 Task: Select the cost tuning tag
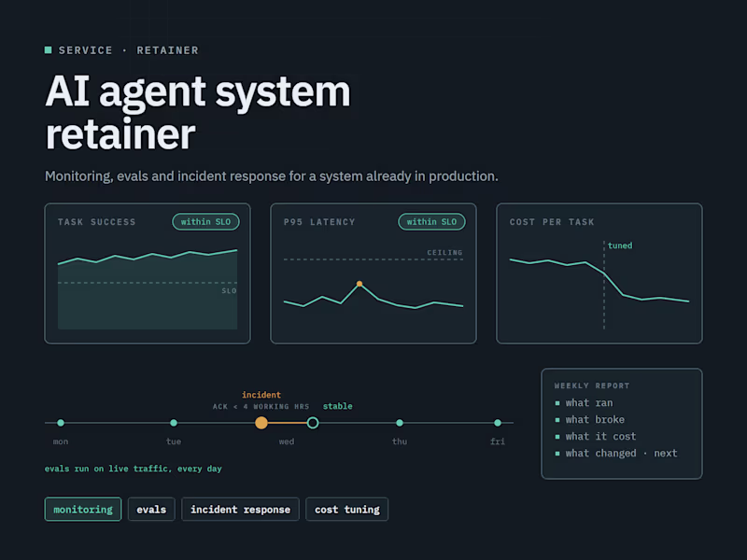point(346,509)
